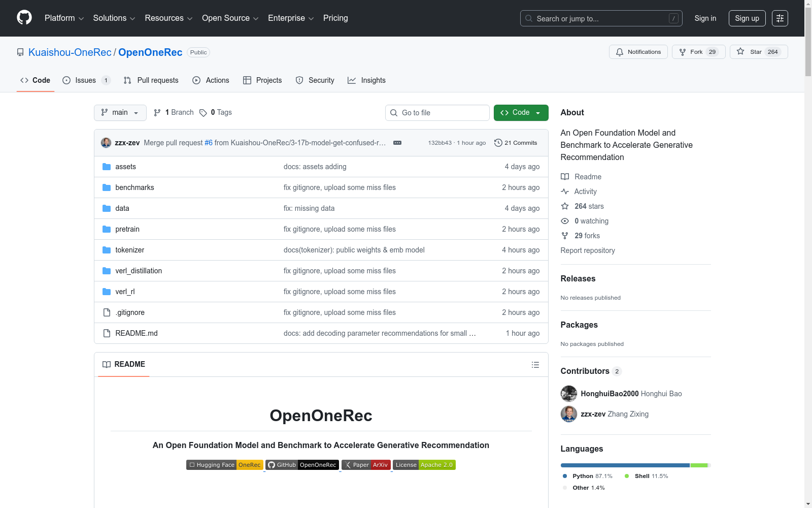Open the Kuaishou-OneRec organization link
Viewport: 812px width, 508px height.
coord(70,52)
